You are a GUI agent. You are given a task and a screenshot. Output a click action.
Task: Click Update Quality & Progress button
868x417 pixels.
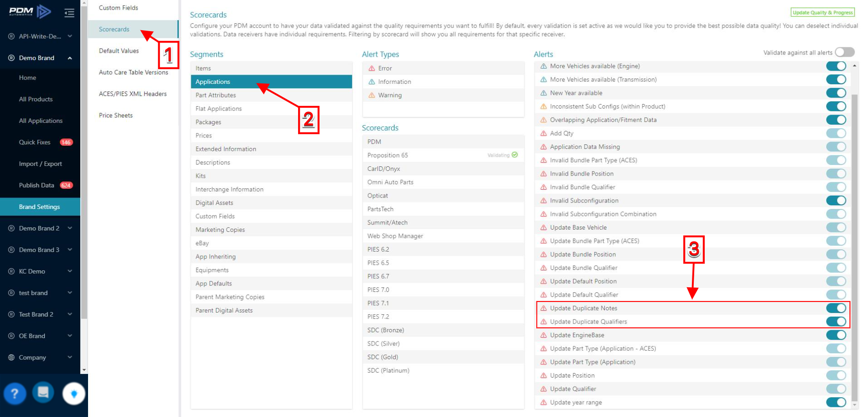coord(823,12)
